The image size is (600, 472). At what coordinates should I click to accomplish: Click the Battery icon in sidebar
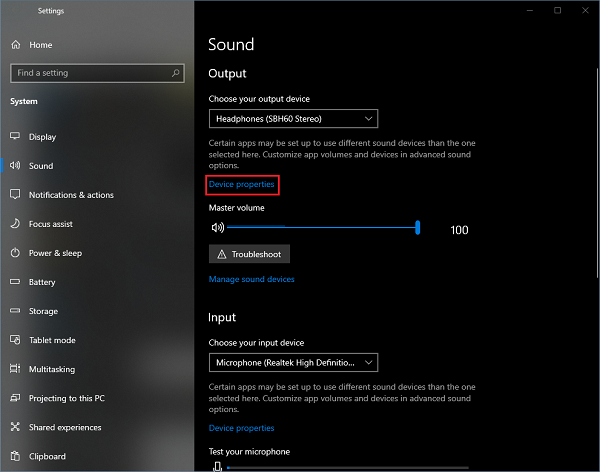pos(15,282)
